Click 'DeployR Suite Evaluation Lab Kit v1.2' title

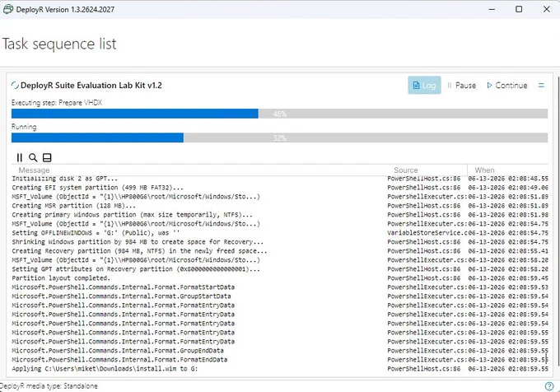[x=91, y=86]
